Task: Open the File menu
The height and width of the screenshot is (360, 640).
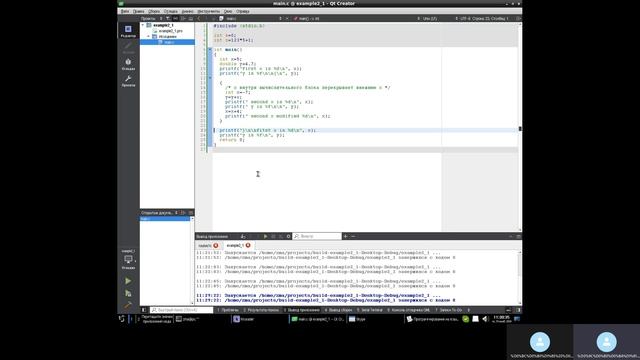Action: click(125, 11)
